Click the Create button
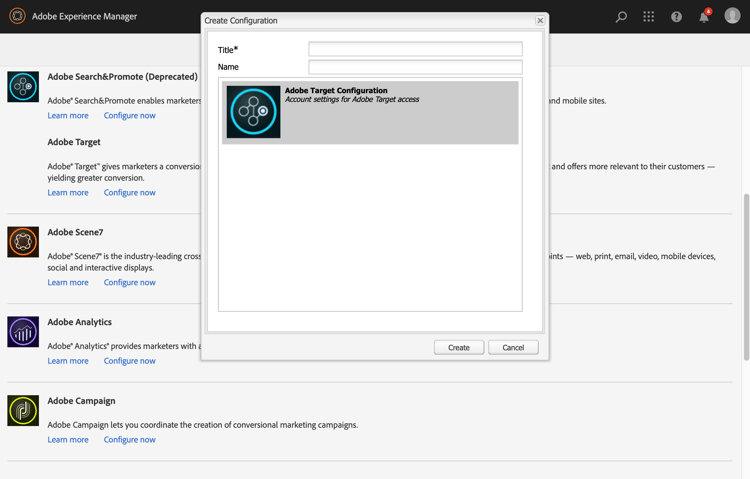750x479 pixels. click(x=459, y=347)
